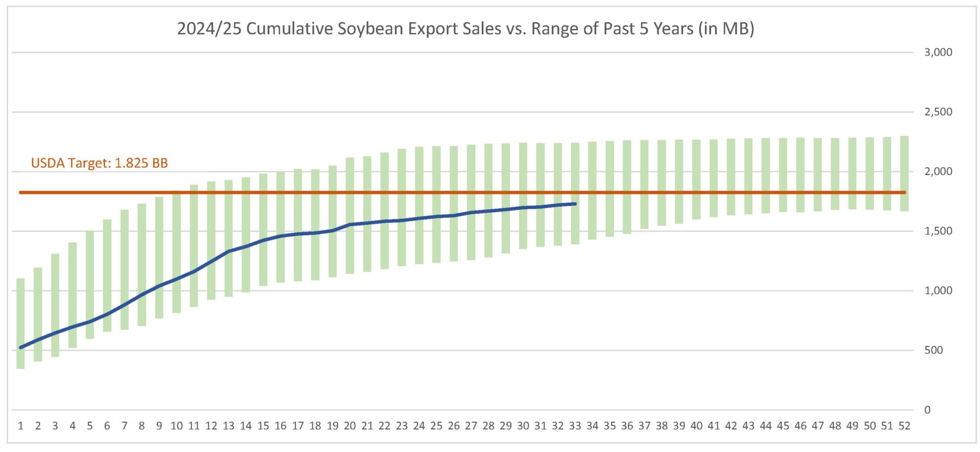Click the 3,000 axis label
This screenshot has height=452, width=980.
tap(938, 52)
